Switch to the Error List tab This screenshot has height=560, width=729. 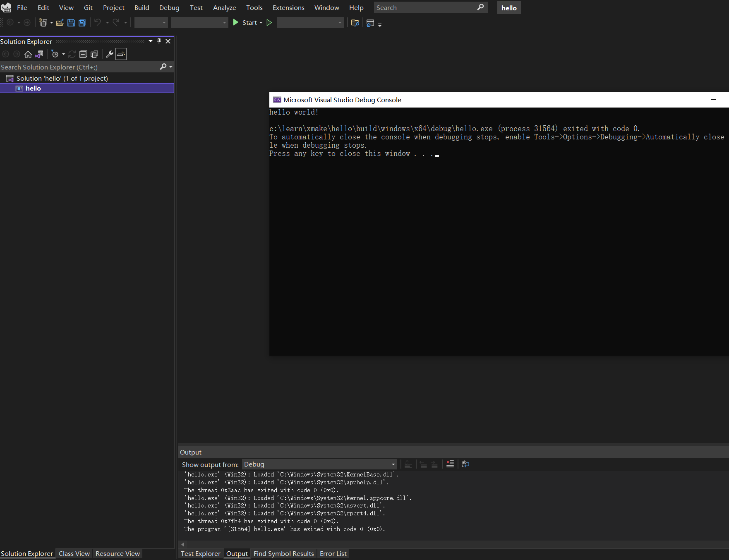[333, 553]
